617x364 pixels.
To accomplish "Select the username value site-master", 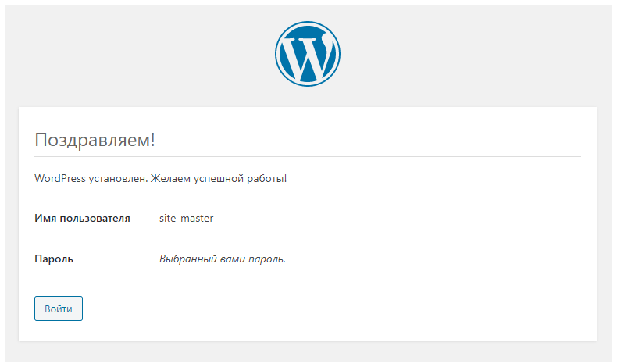I will pos(187,219).
